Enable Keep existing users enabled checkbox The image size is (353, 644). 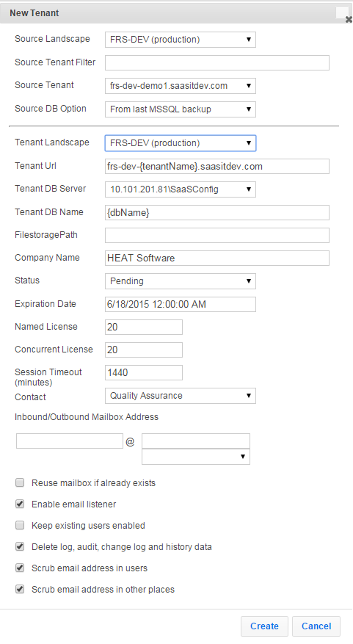pos(20,525)
